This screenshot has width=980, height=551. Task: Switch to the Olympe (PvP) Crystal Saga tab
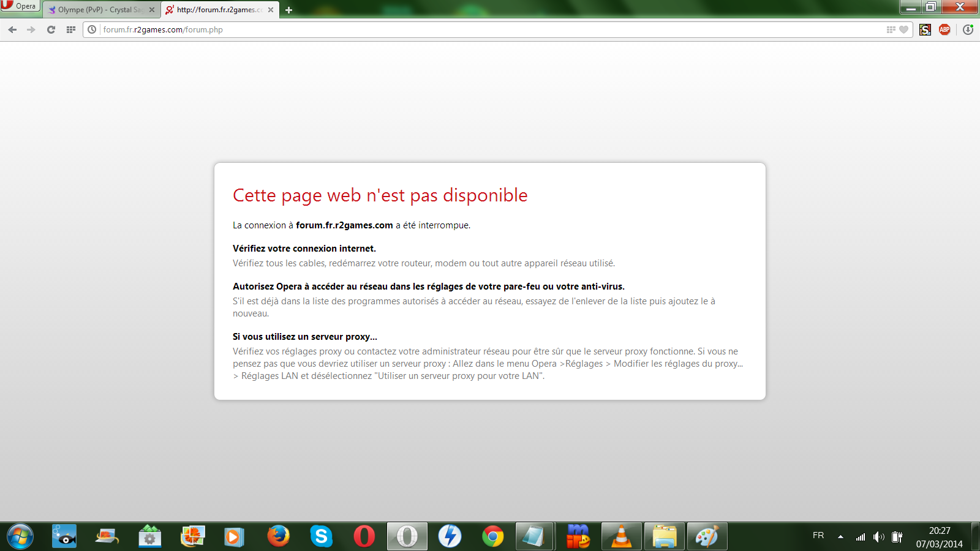(x=98, y=10)
